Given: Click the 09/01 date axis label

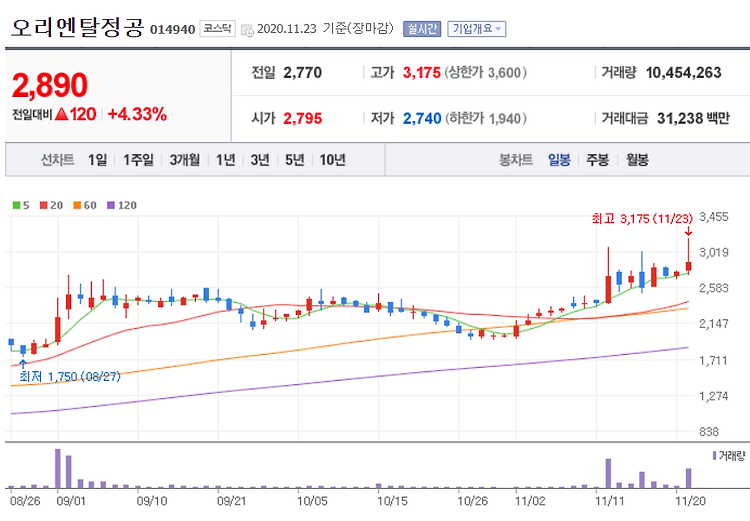Looking at the screenshot, I should click(71, 501).
